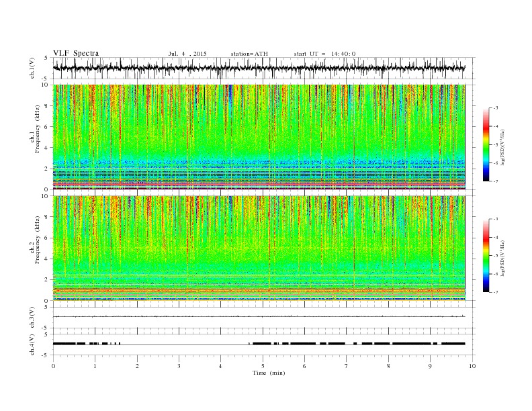The width and height of the screenshot is (532, 411).
Task: Click time axis tick label "0"
Action: tap(53, 366)
